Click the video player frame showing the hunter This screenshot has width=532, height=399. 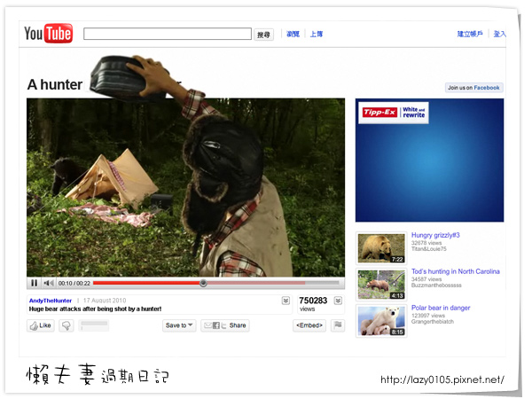pyautogui.click(x=185, y=187)
